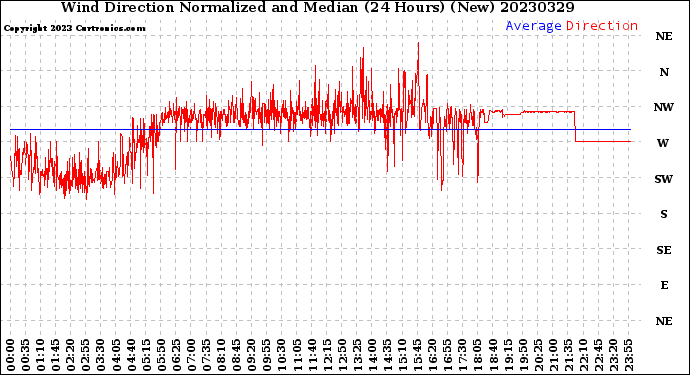The image size is (690, 375).
Task: Select the red Direction legend label
Action: coord(602,26)
